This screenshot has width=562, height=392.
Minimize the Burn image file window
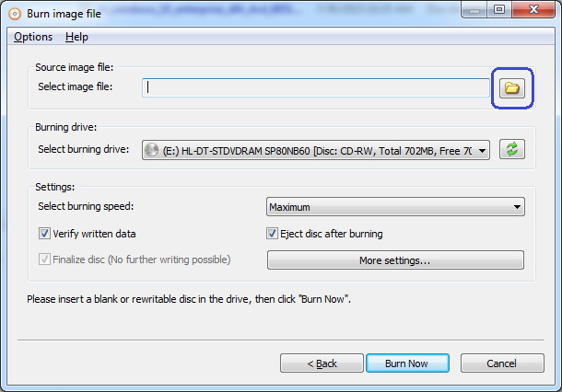(x=474, y=10)
